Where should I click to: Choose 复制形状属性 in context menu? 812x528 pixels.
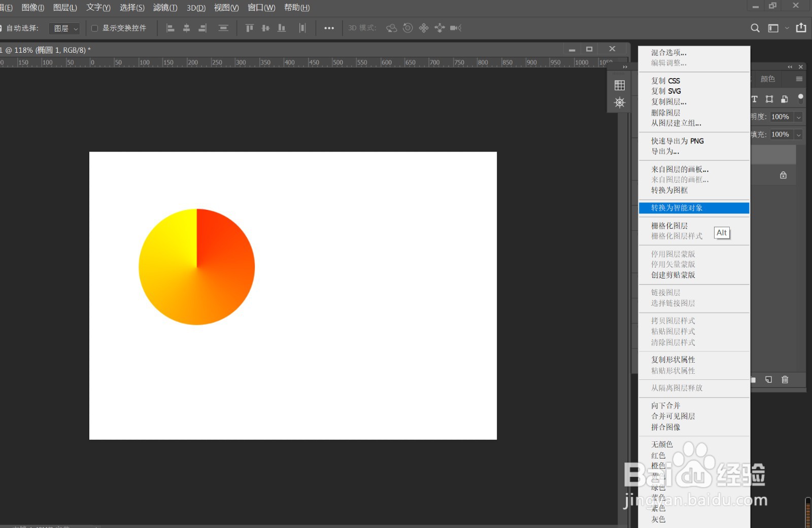point(694,360)
